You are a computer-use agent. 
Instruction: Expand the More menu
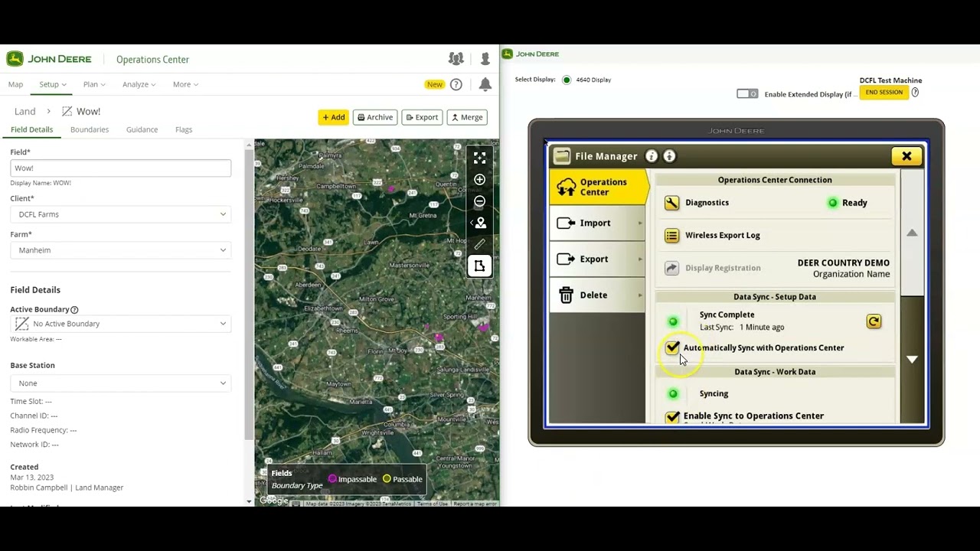(185, 84)
